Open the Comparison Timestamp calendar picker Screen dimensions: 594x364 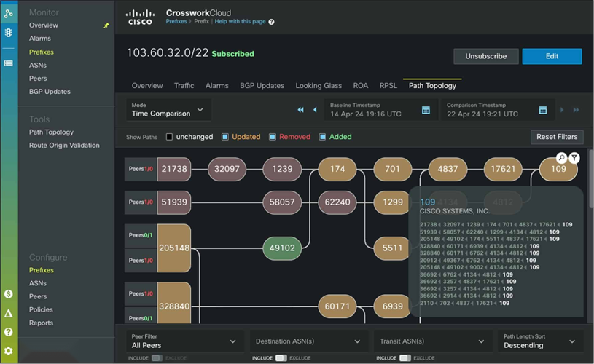(x=543, y=110)
